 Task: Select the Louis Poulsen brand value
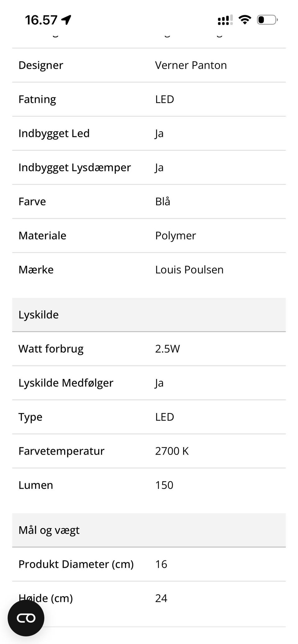pos(189,270)
